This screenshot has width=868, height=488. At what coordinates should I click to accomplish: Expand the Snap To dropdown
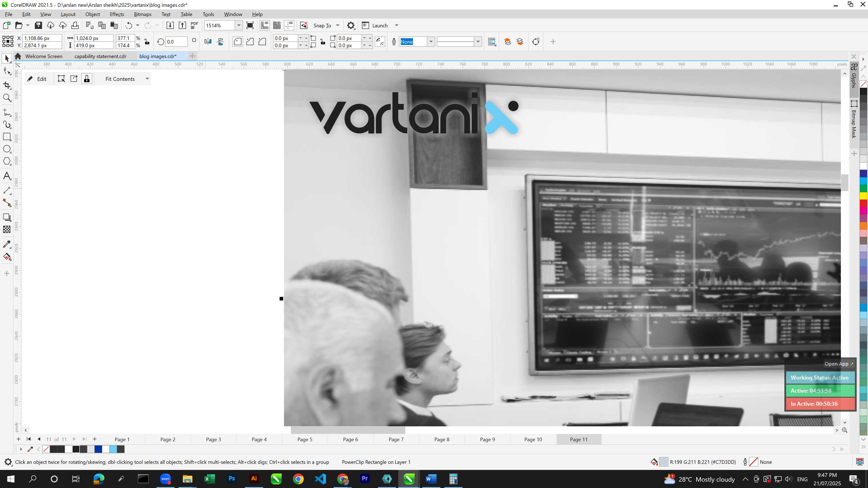(338, 26)
